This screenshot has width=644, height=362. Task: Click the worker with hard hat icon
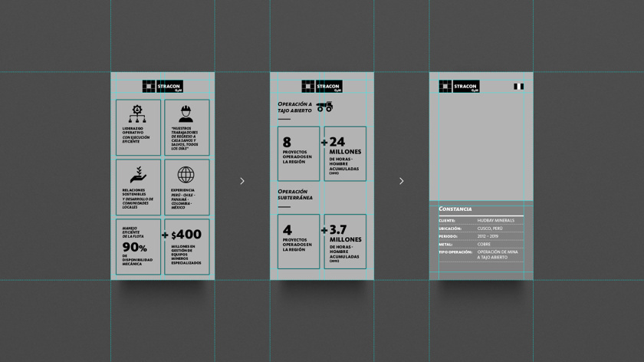pos(186,114)
